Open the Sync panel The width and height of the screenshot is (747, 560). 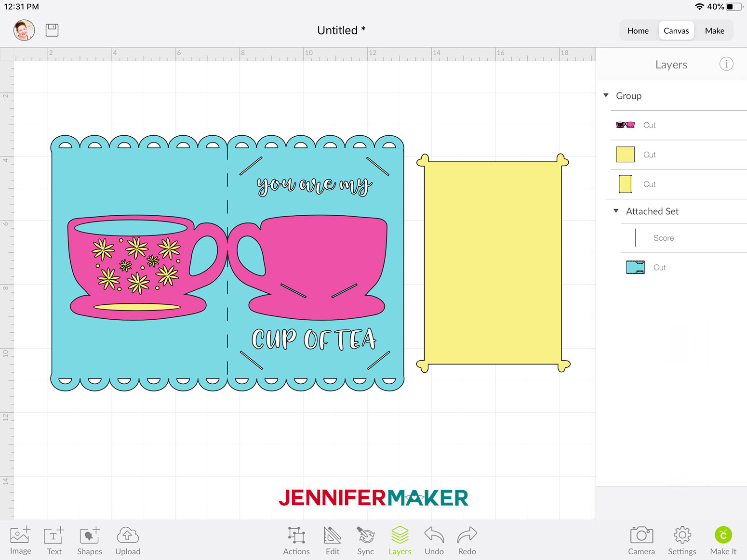pos(365,540)
